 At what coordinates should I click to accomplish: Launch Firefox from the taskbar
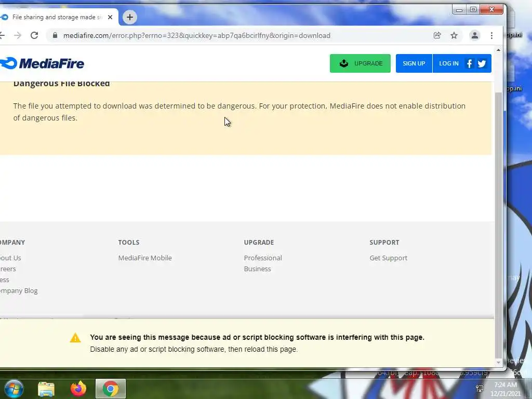tap(78, 389)
